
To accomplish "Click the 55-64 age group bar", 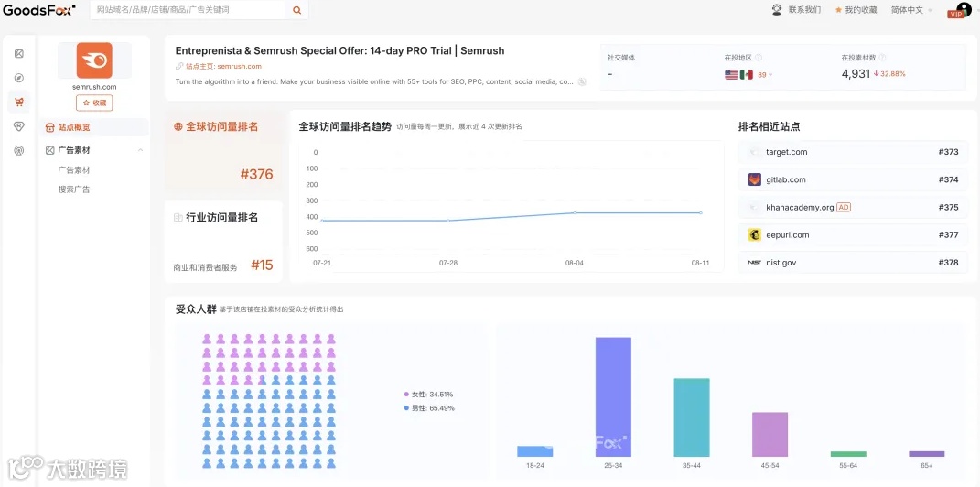I will pyautogui.click(x=848, y=454).
